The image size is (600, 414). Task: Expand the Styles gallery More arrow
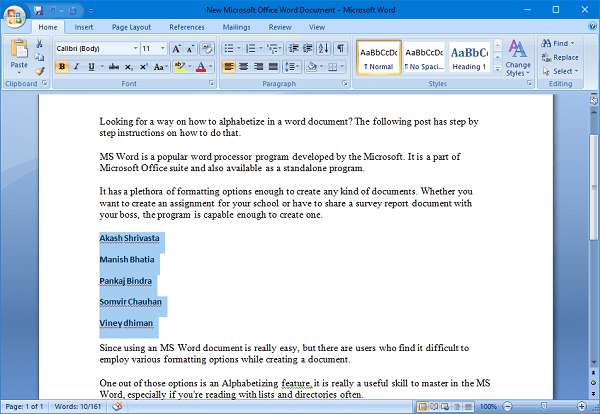497,69
